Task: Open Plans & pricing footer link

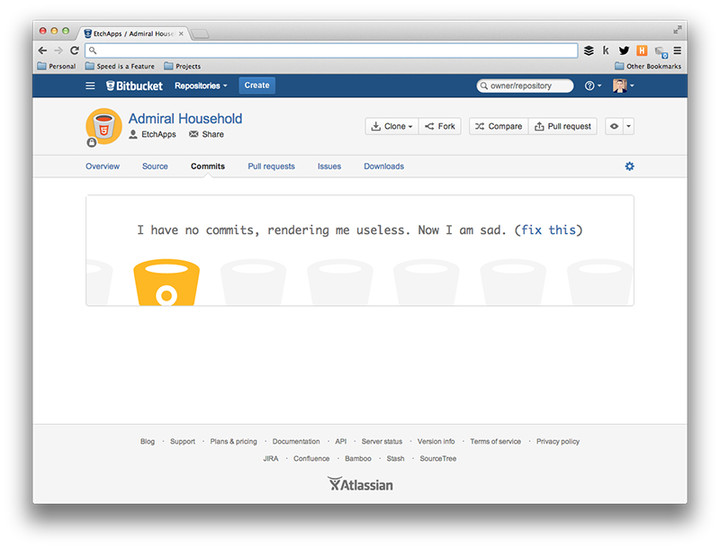Action: 234,442
